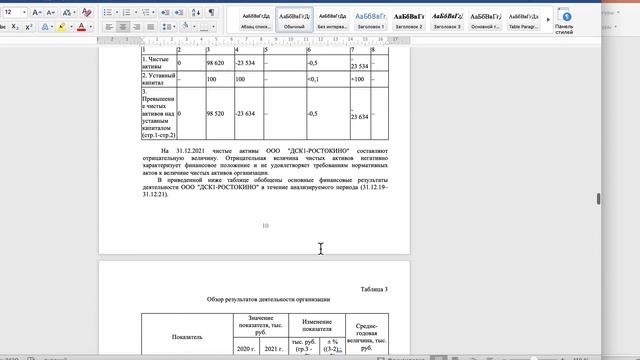Sort text A-Z
This screenshot has height=360, width=640.
196,13
